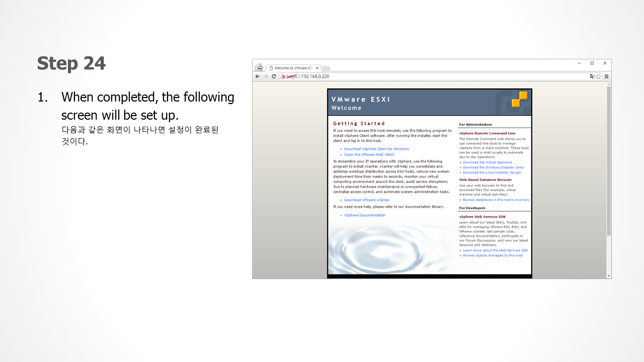Maximize the browser window
The width and height of the screenshot is (644, 362).
tap(592, 63)
